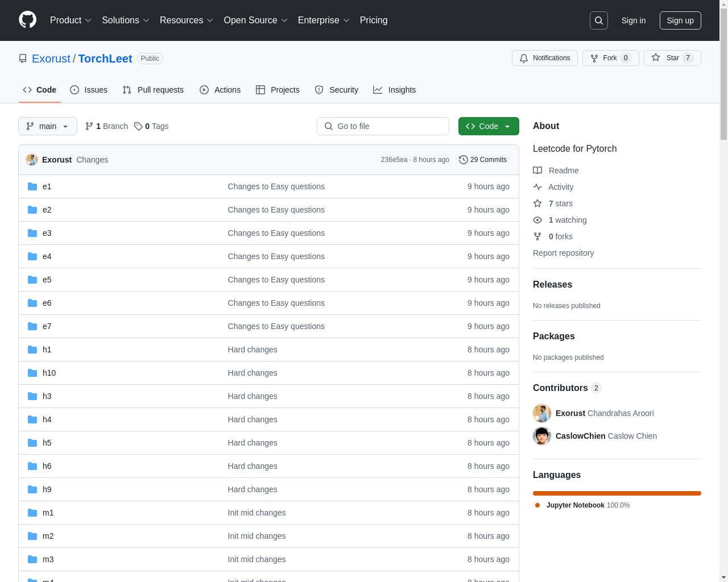Click the Report repository link
Screen dimensions: 728x582
(x=563, y=253)
